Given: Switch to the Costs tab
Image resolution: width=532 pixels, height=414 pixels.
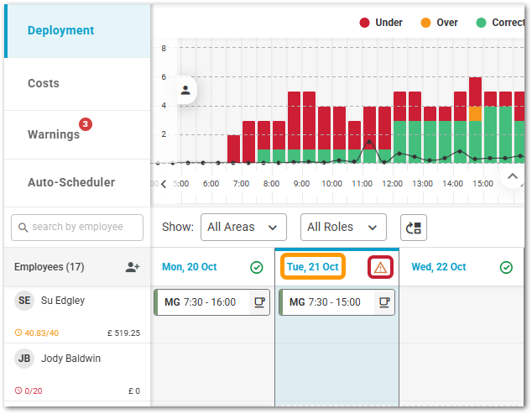Looking at the screenshot, I should coord(44,83).
